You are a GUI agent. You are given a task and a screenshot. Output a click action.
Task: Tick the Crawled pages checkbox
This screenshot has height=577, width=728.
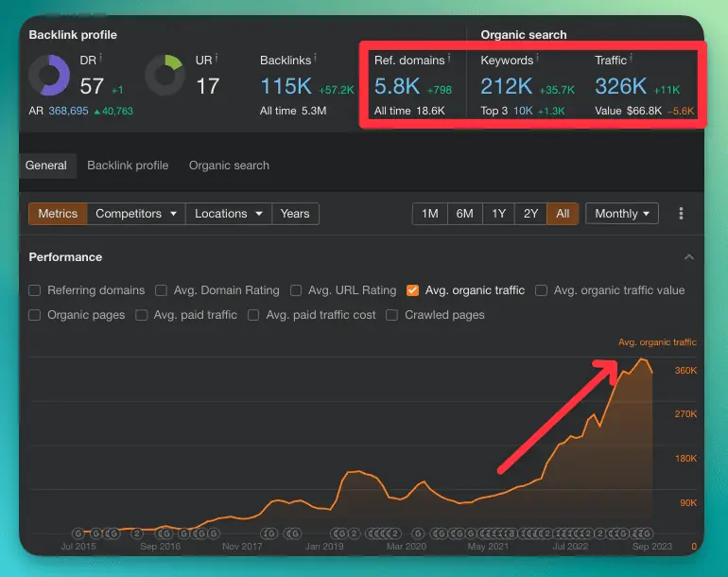[x=392, y=315]
